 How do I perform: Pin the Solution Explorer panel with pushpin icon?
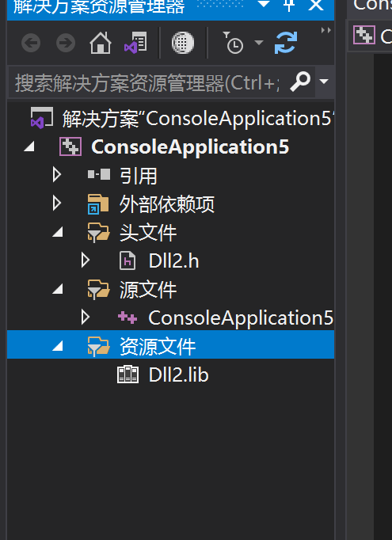tap(289, 5)
